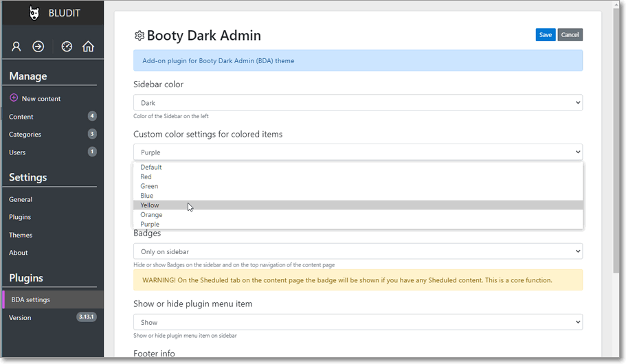Click the Manage section heading
The image size is (626, 364).
point(28,76)
